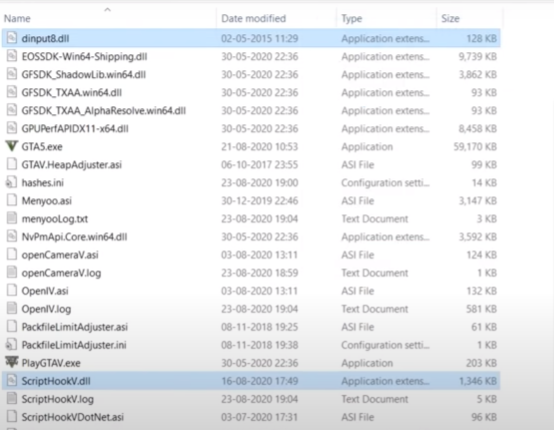Select EOSSDK-Win64-Shipping.dll in the list
Screen dimensions: 554x430
pos(251,56)
